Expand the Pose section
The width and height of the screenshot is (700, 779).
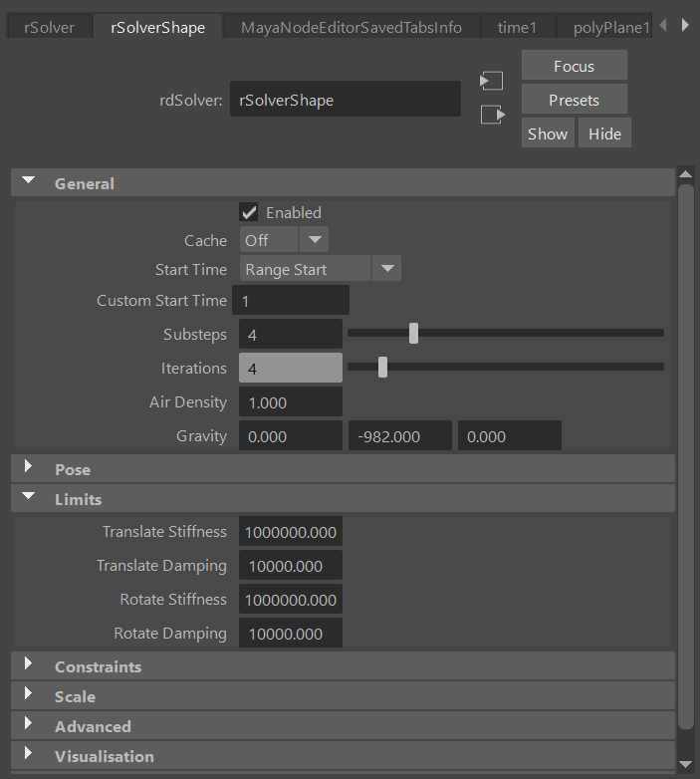pos(29,468)
